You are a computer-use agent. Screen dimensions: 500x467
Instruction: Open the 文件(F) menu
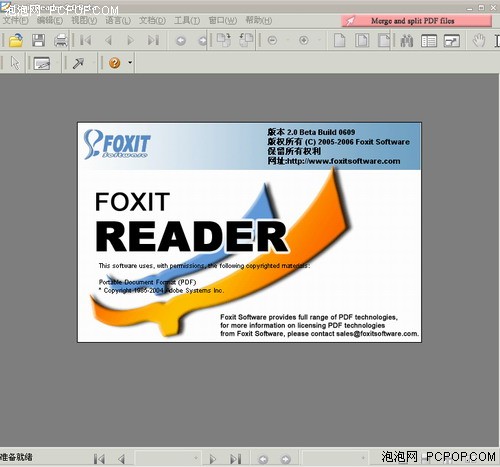(x=16, y=21)
